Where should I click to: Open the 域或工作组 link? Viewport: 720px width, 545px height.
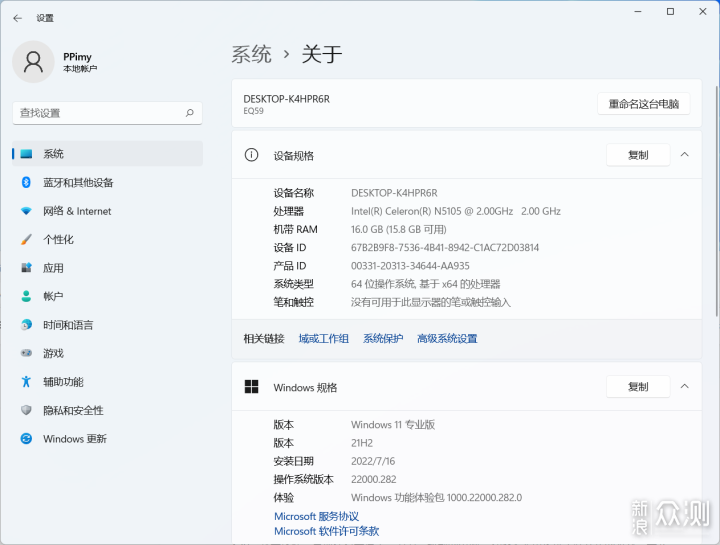pos(323,339)
